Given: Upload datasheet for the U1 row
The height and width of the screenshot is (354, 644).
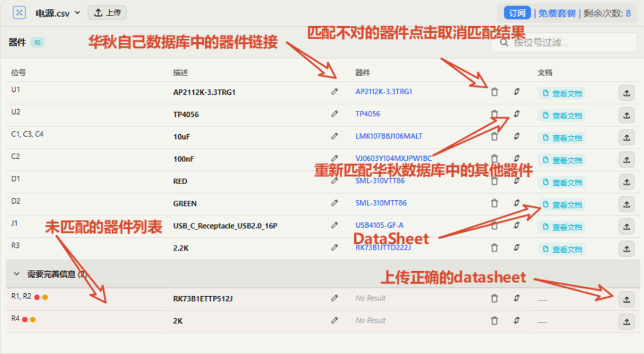Looking at the screenshot, I should tap(627, 93).
